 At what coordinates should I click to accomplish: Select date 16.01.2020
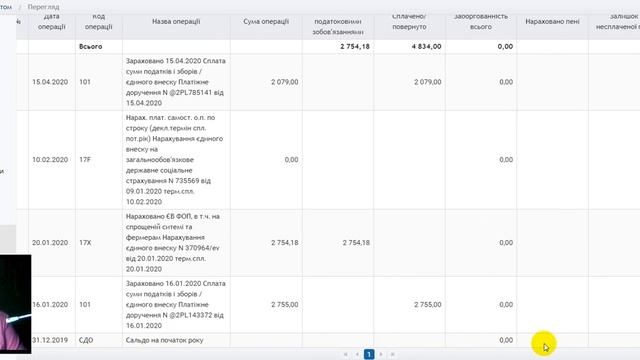[x=50, y=305]
